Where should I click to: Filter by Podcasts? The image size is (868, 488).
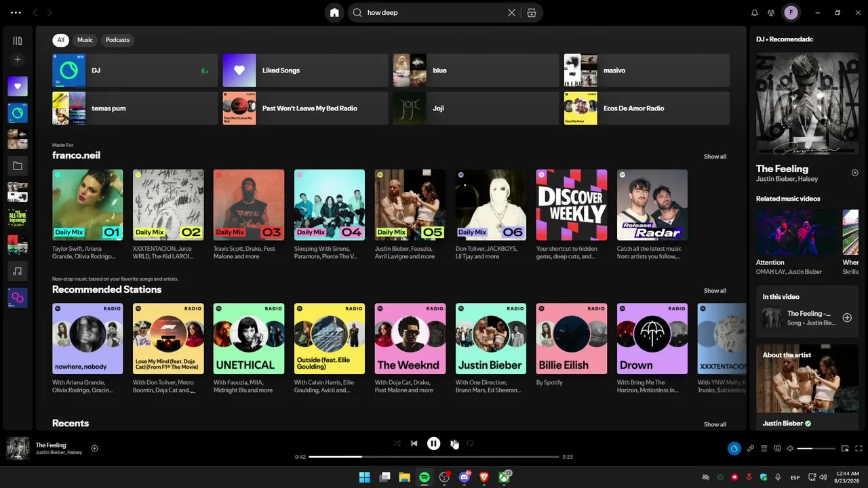(x=117, y=40)
